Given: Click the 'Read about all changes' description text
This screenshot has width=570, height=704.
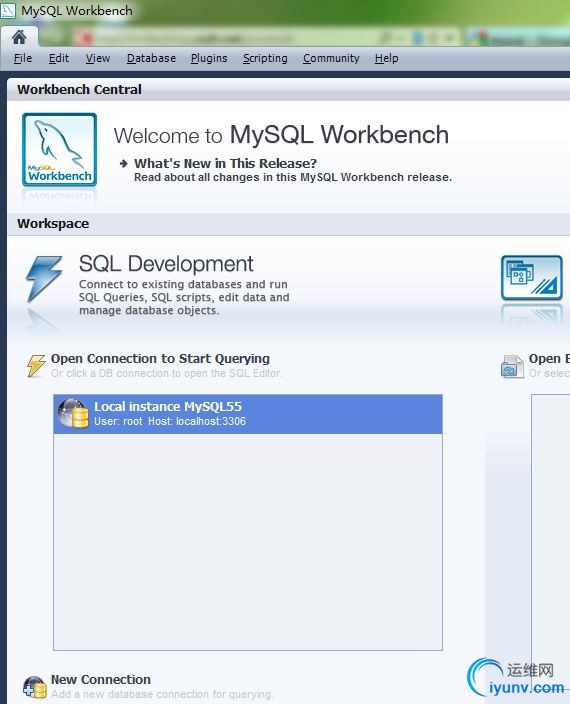Looking at the screenshot, I should pos(293,177).
